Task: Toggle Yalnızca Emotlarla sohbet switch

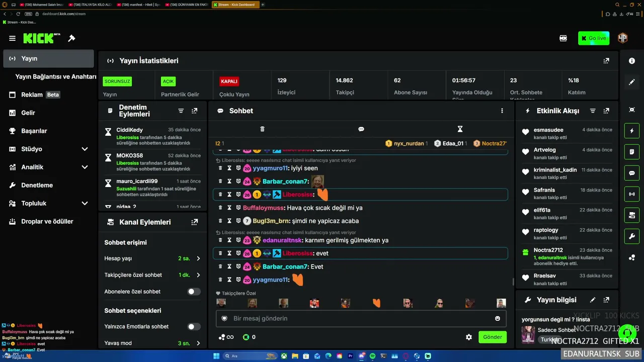Action: click(x=194, y=327)
